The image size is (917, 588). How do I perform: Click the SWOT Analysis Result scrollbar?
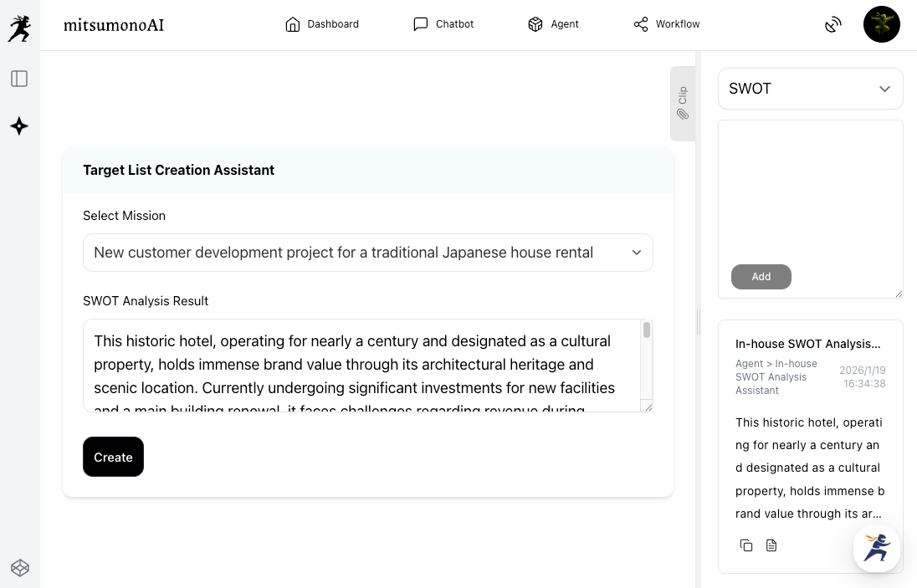[x=646, y=331]
